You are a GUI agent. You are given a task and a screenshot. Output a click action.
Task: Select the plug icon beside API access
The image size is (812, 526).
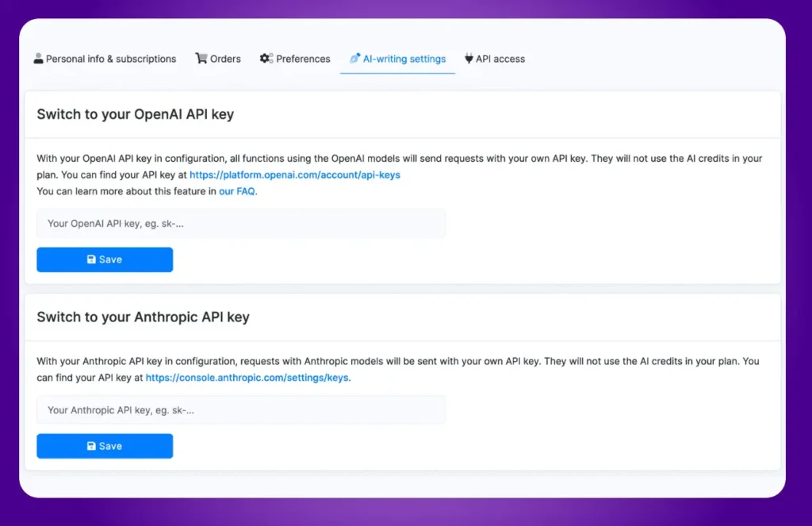470,58
